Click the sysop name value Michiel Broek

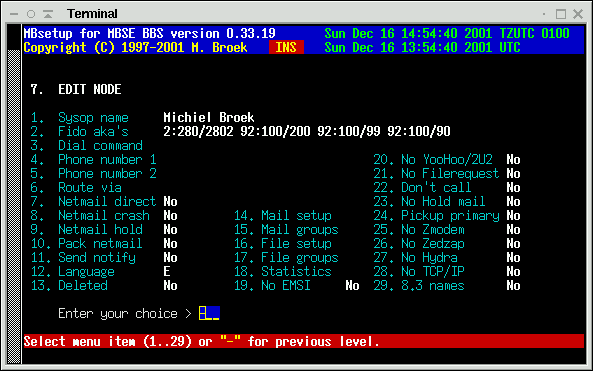click(x=209, y=117)
